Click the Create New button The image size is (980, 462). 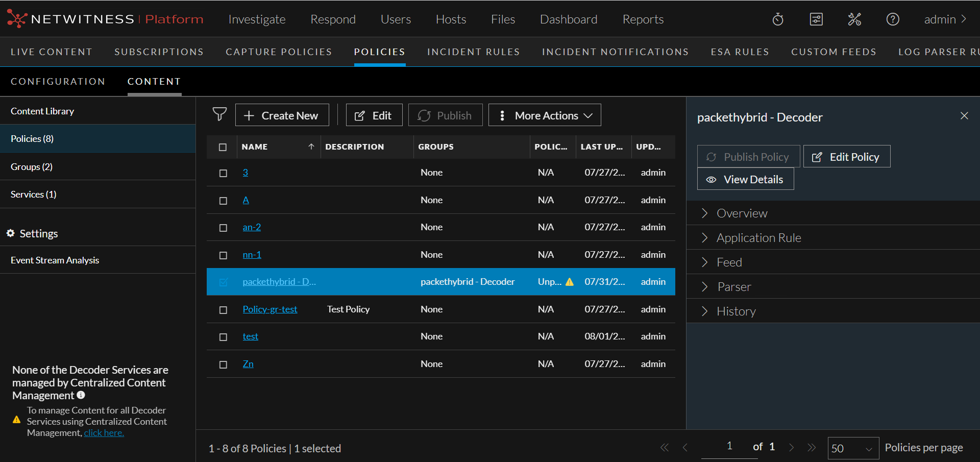(282, 115)
